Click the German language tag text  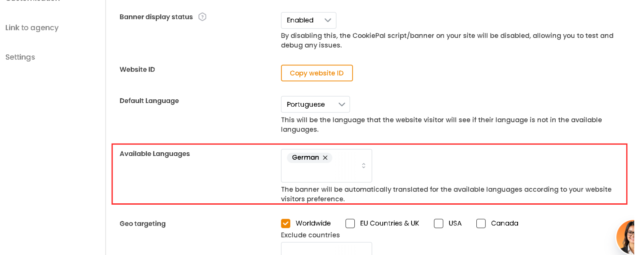click(x=305, y=158)
